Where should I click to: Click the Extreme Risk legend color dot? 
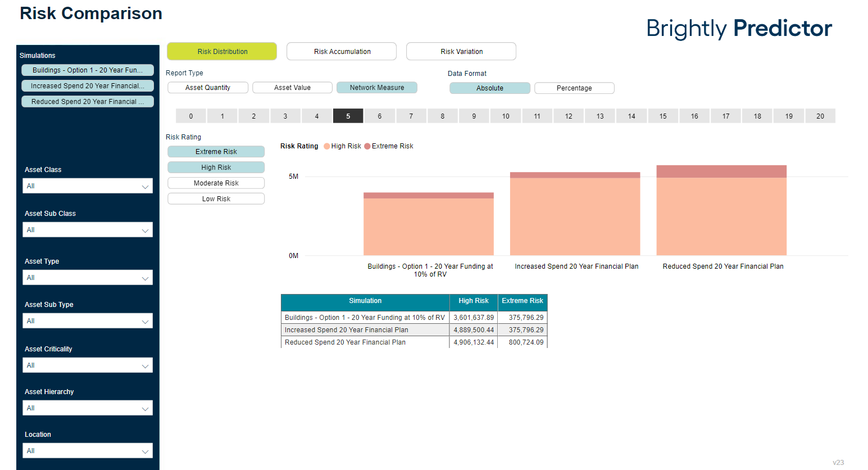367,146
